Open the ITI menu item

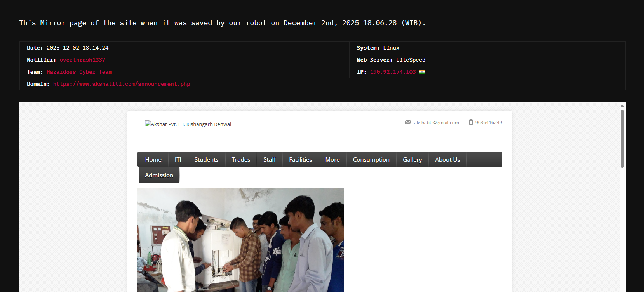[178, 159]
